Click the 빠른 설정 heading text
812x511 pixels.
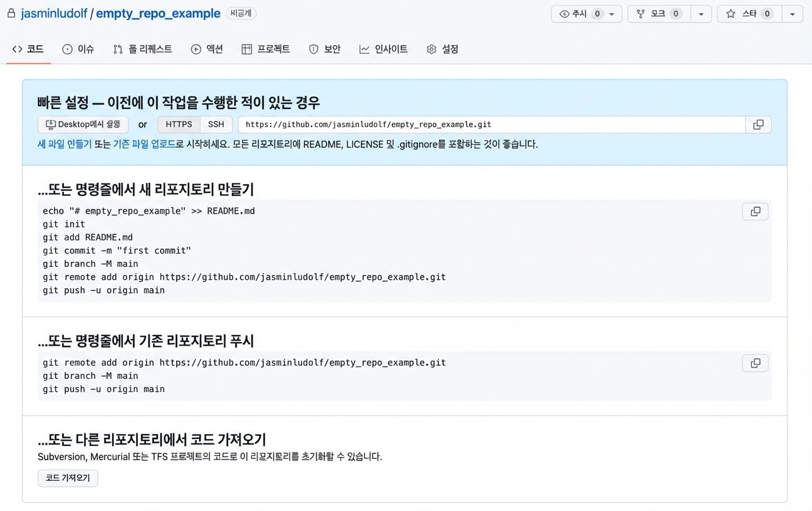(179, 102)
